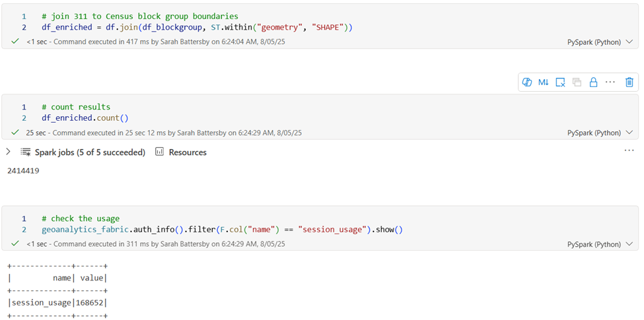Open more cell options ellipsis in toolbar

(610, 82)
